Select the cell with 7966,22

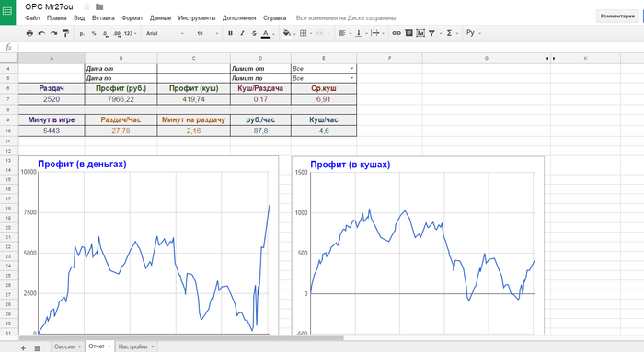click(x=121, y=99)
